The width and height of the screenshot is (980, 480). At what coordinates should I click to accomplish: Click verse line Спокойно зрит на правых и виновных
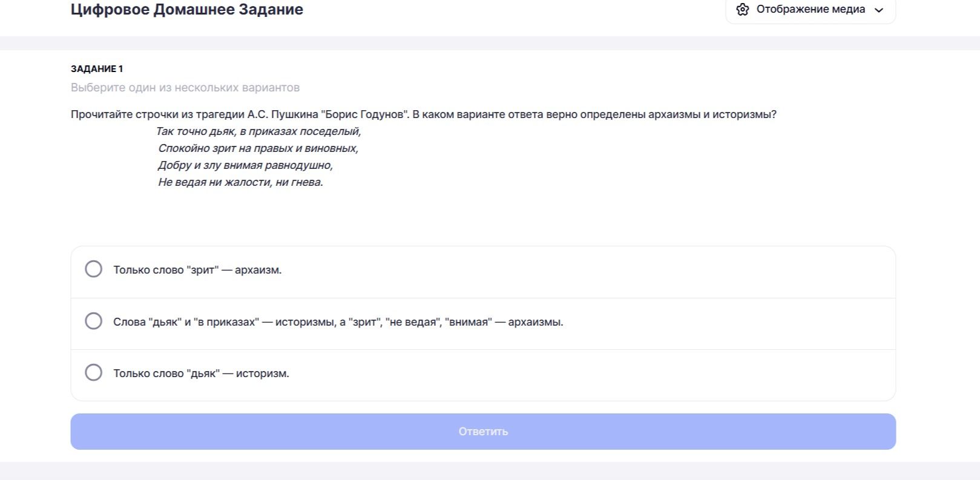[x=258, y=148]
